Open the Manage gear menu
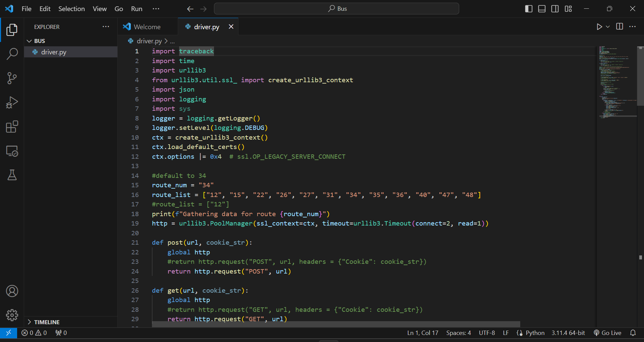This screenshot has height=342, width=644. (x=12, y=315)
